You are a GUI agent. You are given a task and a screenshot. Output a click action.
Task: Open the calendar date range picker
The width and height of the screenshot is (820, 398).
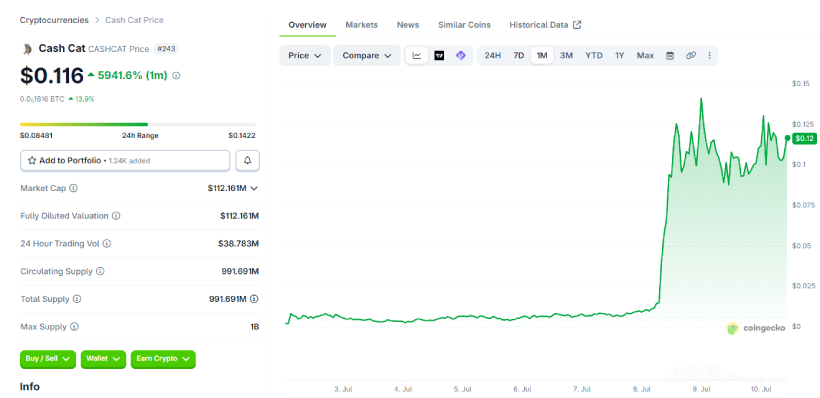(x=670, y=55)
